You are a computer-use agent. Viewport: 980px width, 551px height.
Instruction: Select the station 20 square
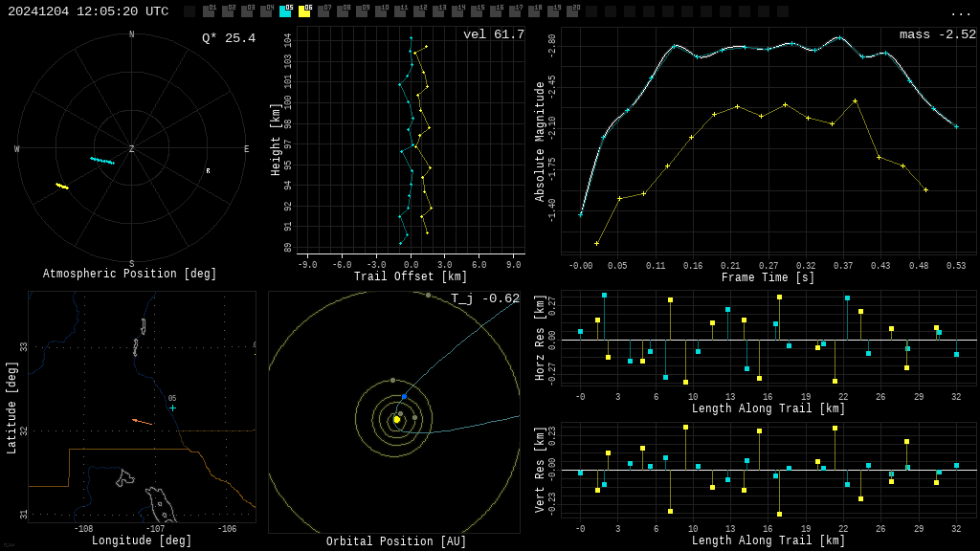[x=572, y=11]
